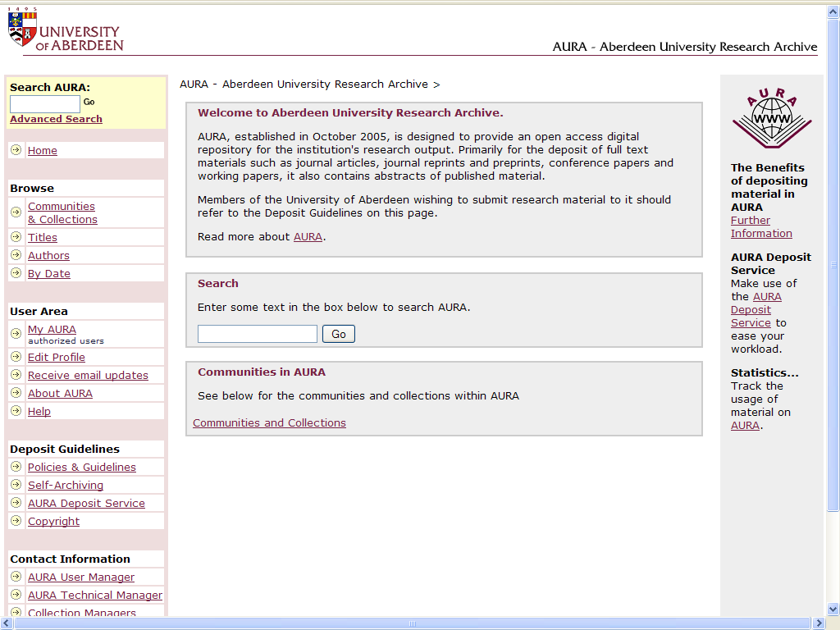Click the vertical scrollbar thumb
The image size is (840, 630).
click(833, 265)
